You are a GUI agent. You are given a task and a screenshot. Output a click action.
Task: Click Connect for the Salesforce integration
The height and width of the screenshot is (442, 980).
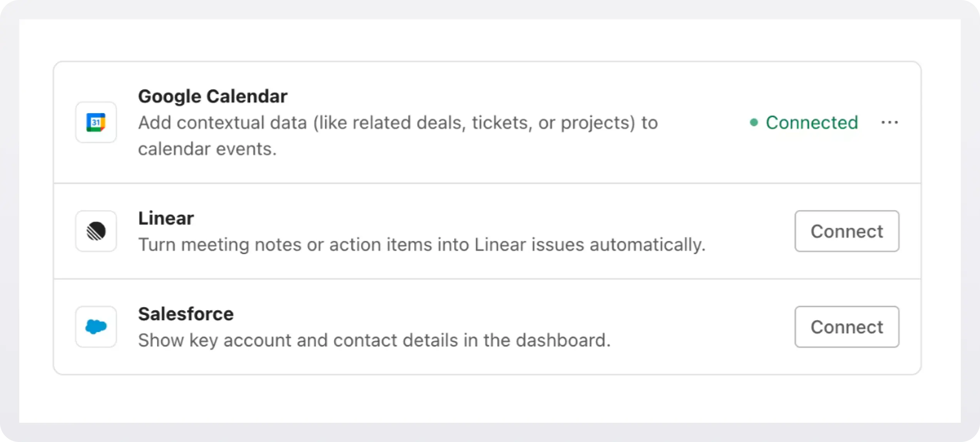(x=847, y=327)
